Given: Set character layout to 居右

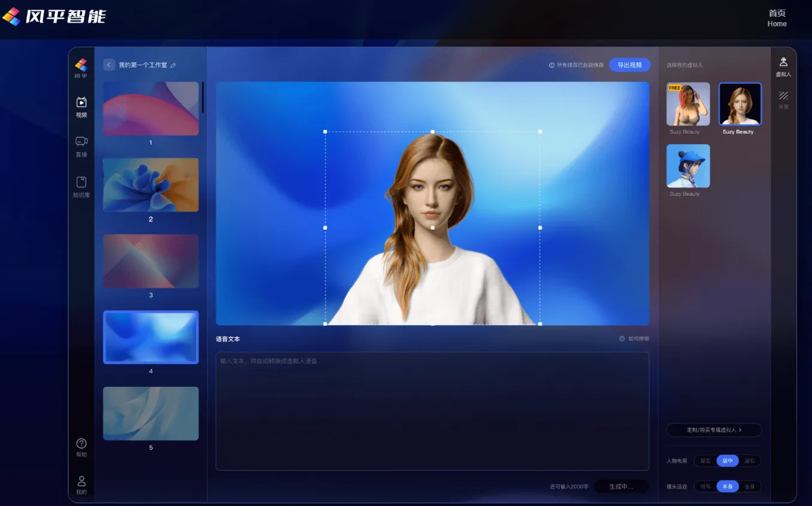Looking at the screenshot, I should click(x=750, y=461).
